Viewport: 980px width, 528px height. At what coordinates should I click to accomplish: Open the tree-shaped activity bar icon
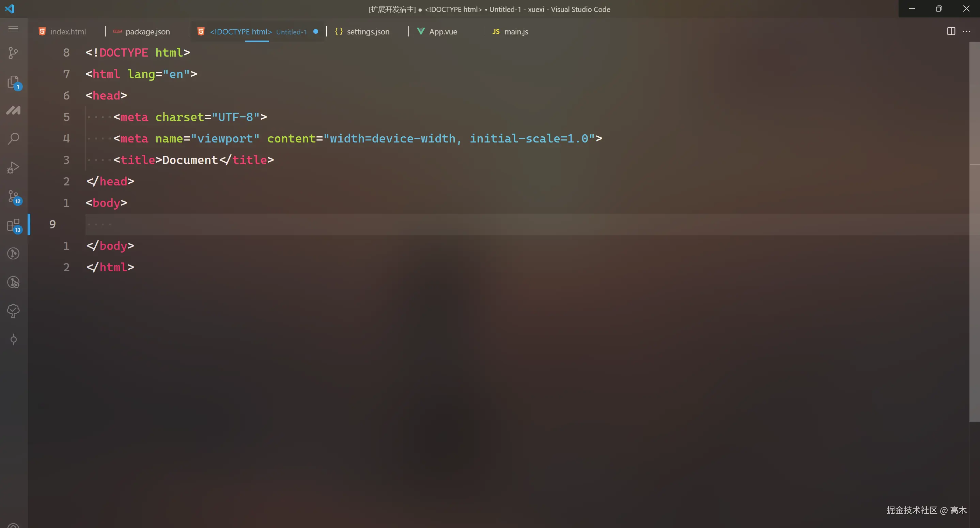[13, 311]
